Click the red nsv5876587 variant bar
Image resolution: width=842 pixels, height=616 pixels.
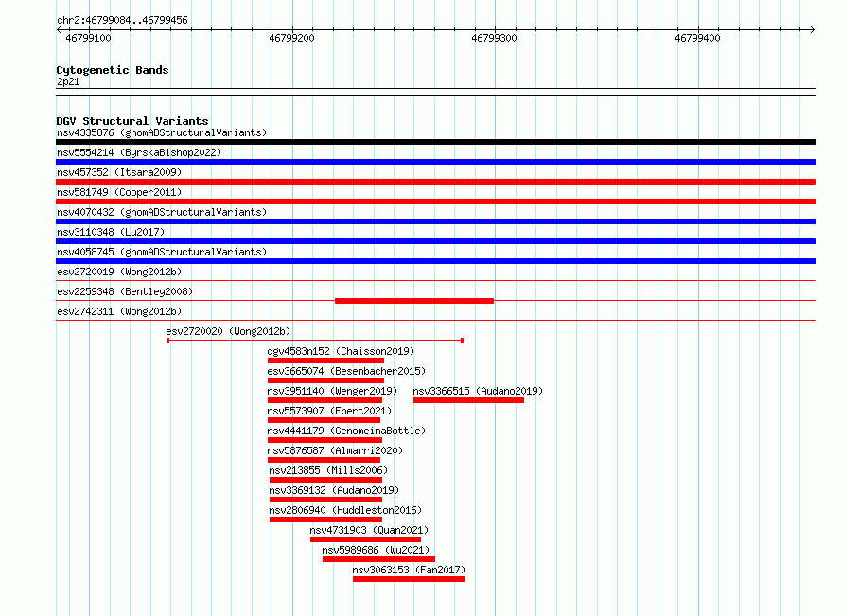coord(324,460)
